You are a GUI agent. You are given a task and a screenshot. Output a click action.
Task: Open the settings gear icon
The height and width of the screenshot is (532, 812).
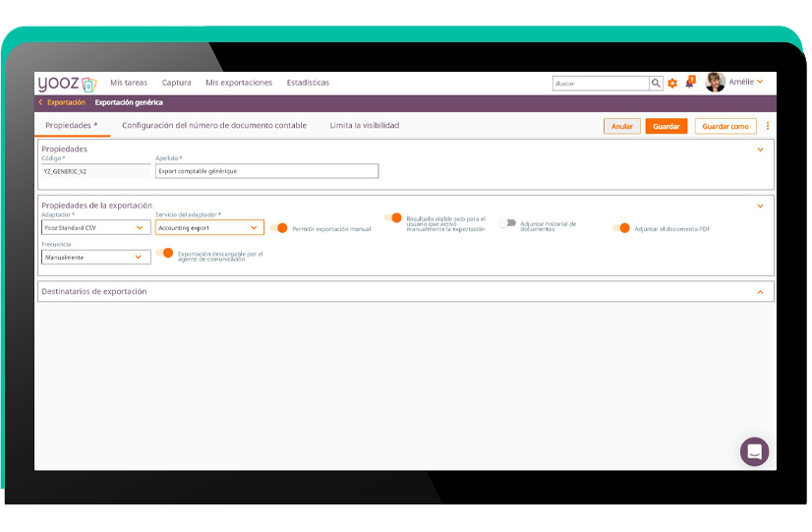(x=672, y=84)
